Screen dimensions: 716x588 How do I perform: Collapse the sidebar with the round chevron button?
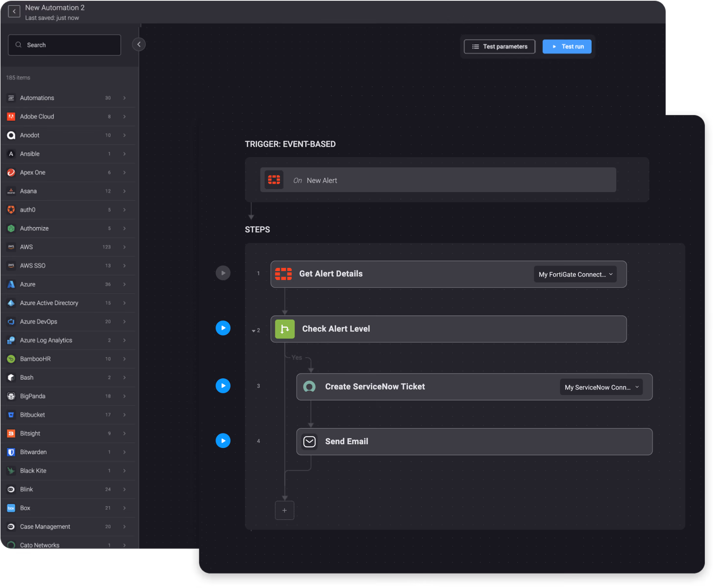tap(139, 44)
